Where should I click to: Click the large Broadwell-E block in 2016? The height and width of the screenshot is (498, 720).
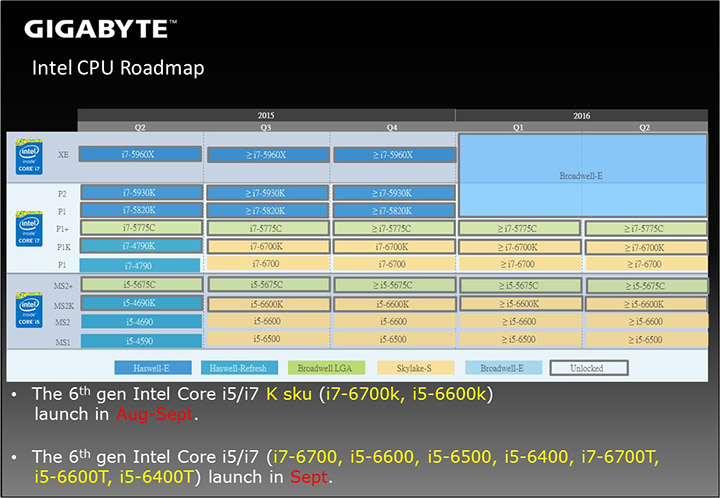582,175
